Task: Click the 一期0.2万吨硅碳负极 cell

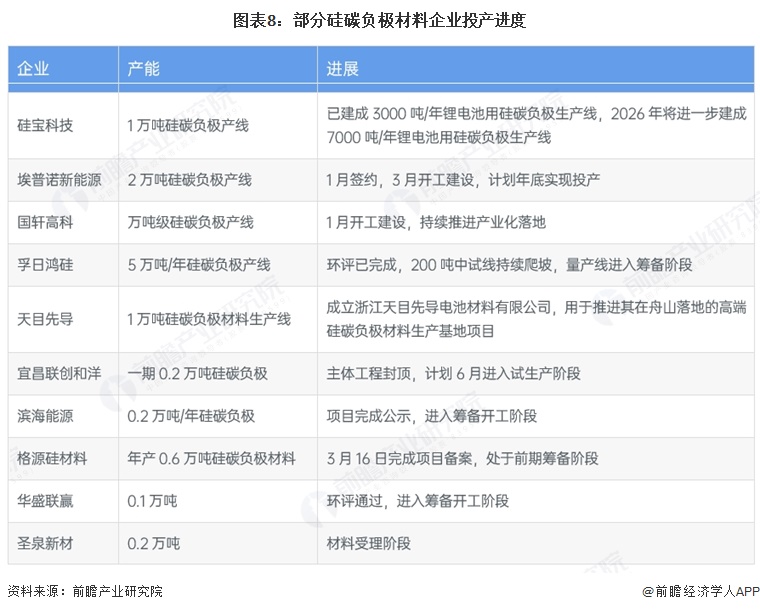Action: point(218,374)
